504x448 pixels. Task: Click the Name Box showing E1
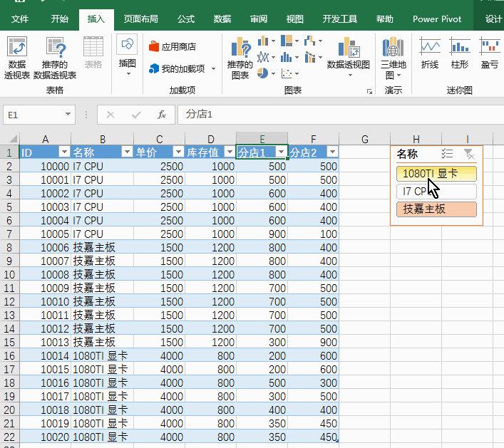tap(34, 115)
